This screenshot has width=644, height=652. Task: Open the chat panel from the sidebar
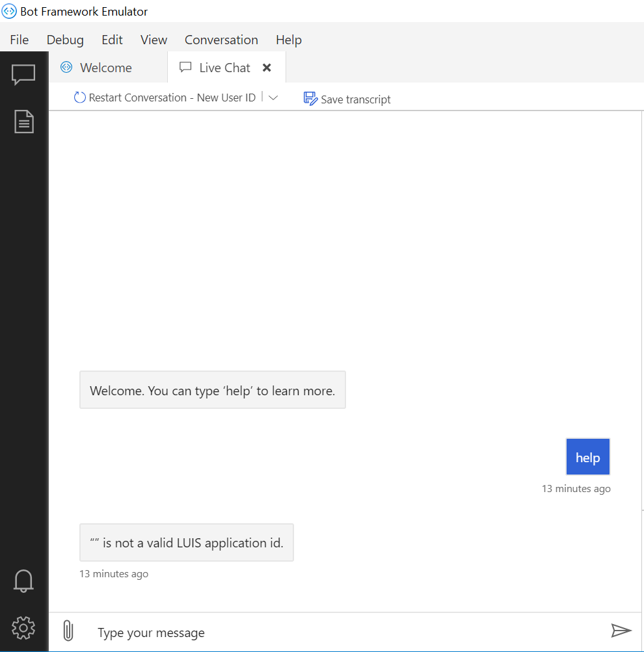point(23,74)
